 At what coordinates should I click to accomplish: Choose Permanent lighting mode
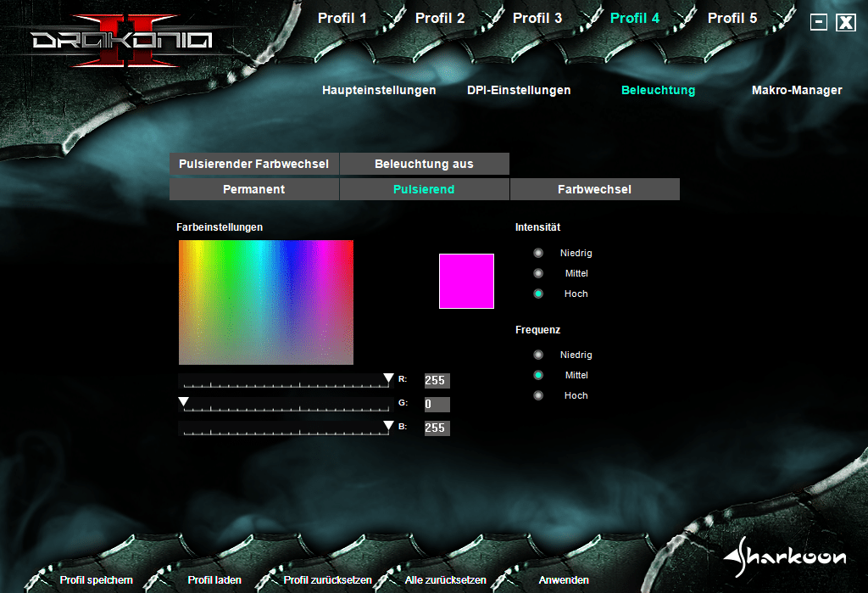[253, 189]
